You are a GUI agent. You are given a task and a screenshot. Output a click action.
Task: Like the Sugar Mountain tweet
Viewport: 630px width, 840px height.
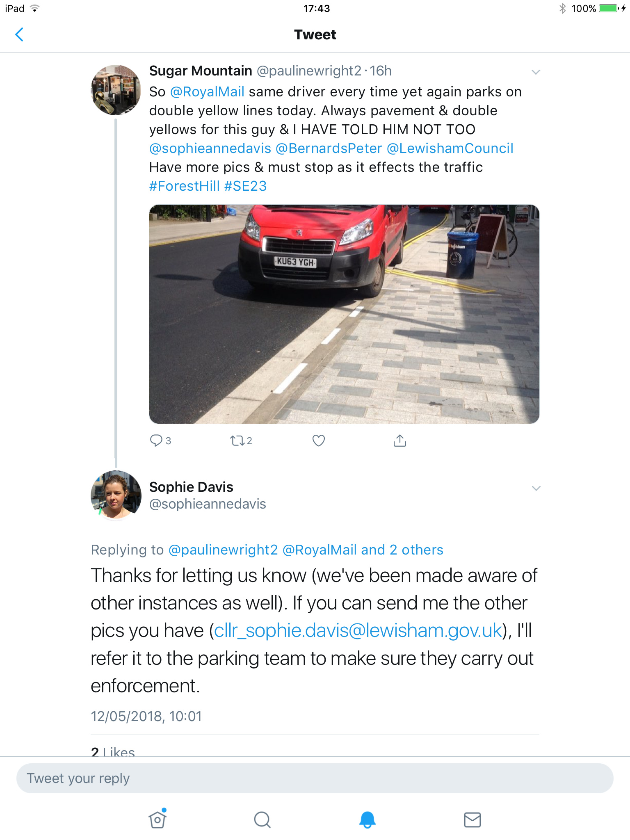pyautogui.click(x=319, y=441)
